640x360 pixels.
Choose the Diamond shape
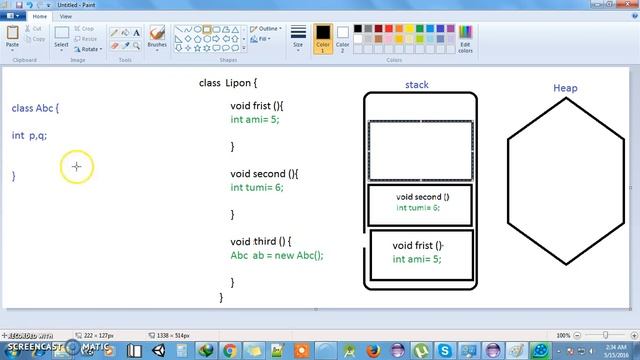[x=188, y=39]
